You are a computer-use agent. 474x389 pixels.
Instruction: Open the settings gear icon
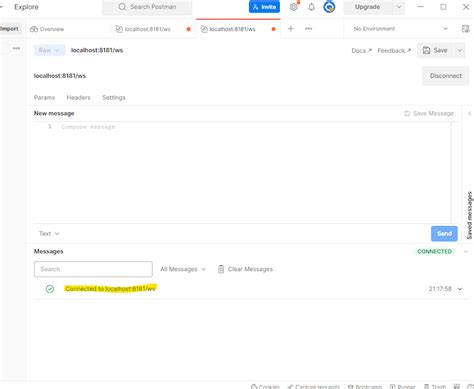[293, 7]
